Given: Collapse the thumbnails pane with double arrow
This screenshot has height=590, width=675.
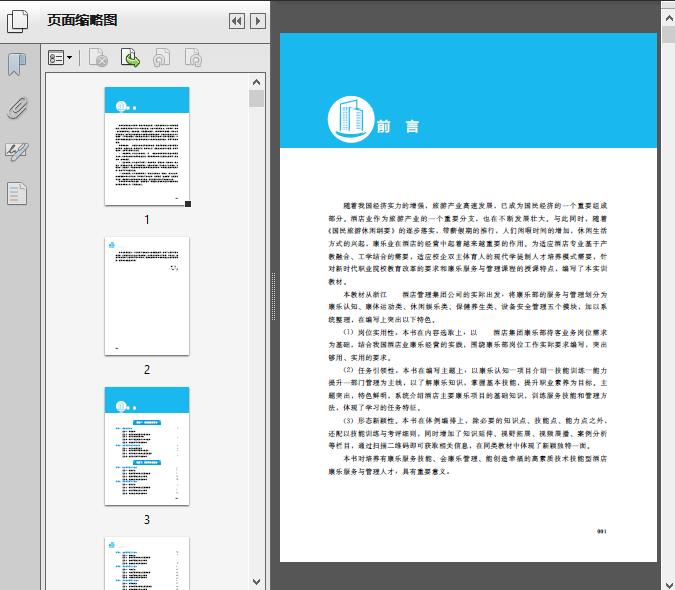Looking at the screenshot, I should [237, 21].
